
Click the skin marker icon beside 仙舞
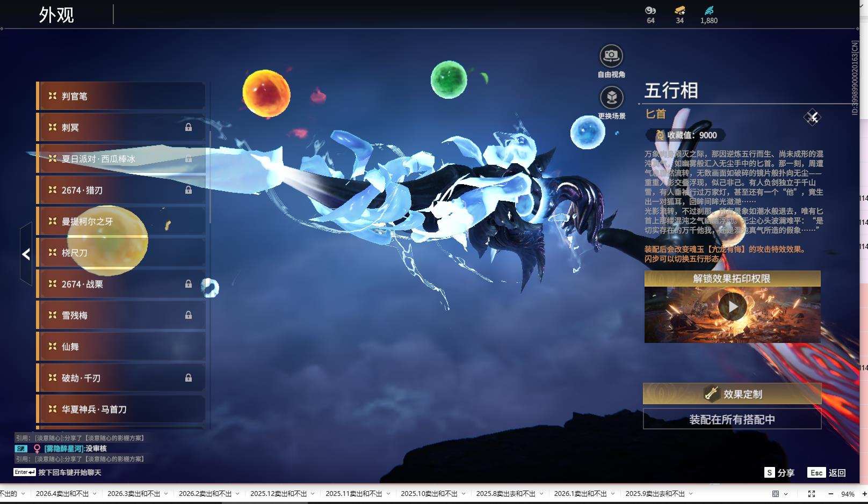52,347
